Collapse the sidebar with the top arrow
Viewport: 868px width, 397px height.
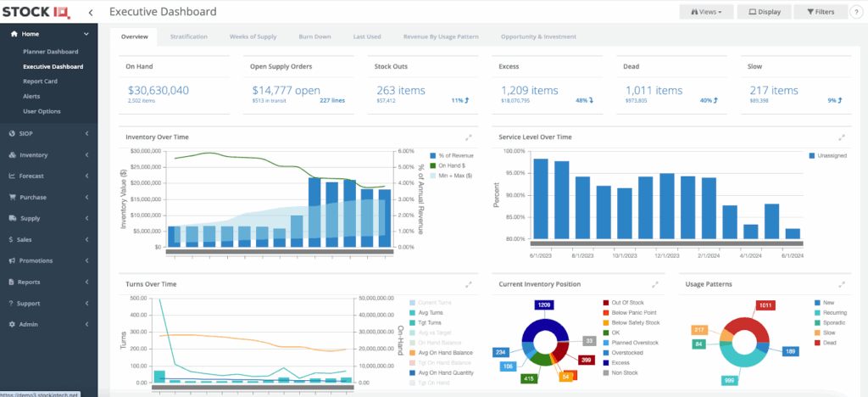point(91,13)
